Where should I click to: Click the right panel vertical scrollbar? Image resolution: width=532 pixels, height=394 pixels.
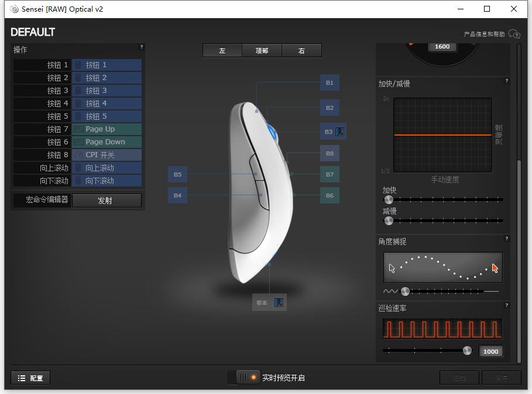[x=519, y=261]
